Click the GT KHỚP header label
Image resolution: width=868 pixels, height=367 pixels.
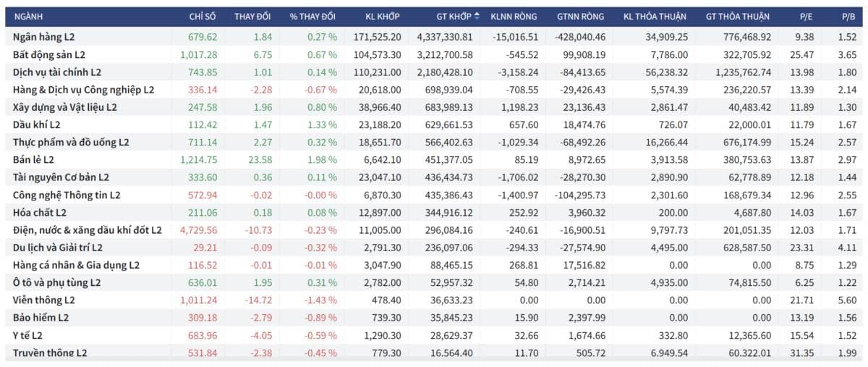click(454, 16)
